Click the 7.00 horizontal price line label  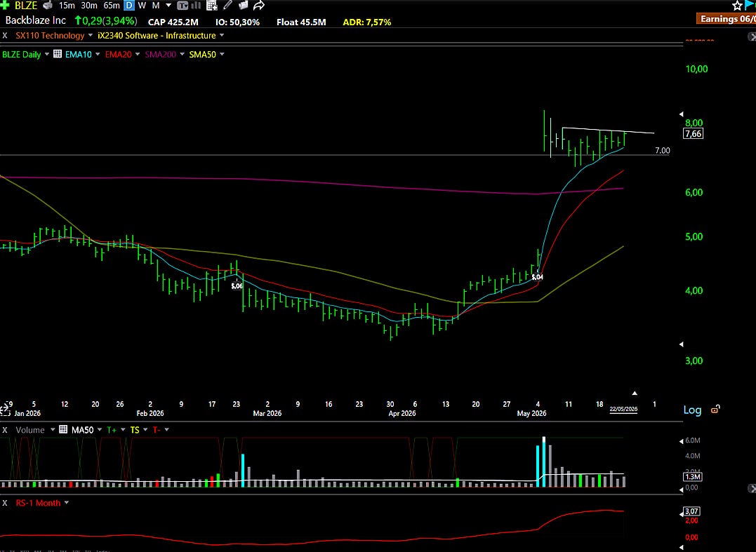pos(663,150)
